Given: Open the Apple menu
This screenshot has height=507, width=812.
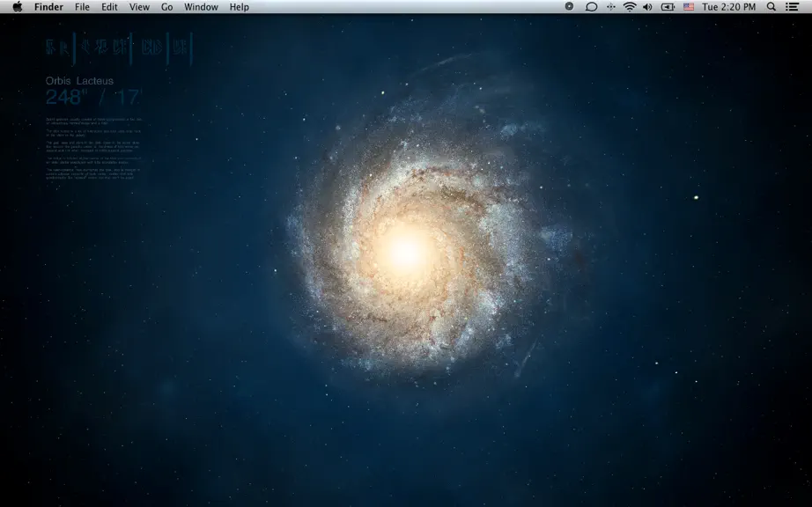Looking at the screenshot, I should point(17,7).
